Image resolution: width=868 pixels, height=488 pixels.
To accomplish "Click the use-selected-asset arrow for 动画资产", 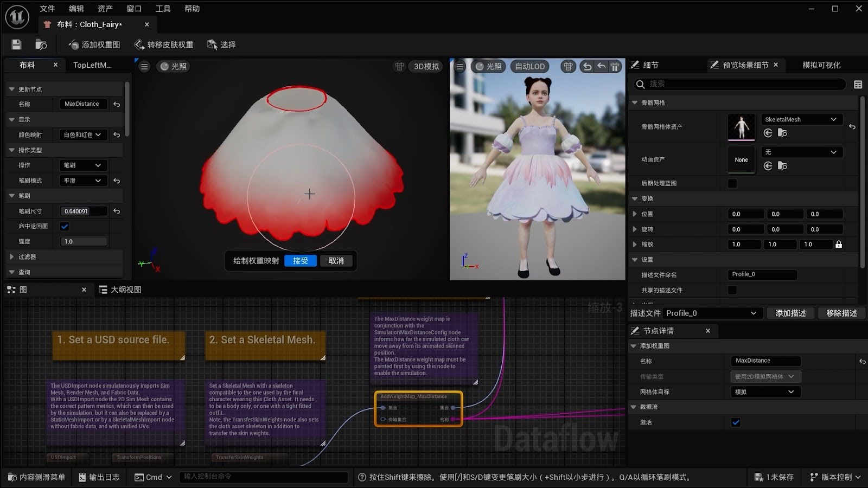I will coord(768,166).
